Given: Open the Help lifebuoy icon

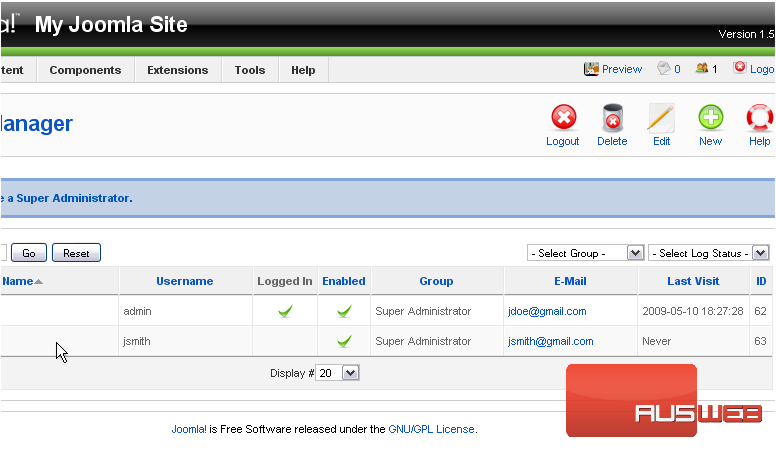Looking at the screenshot, I should (759, 119).
